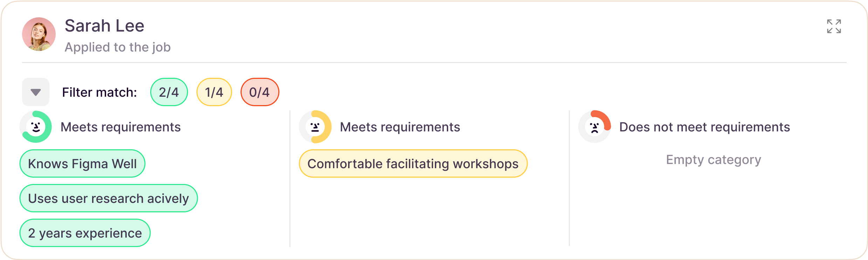This screenshot has width=868, height=260.
Task: Click the green column Meets requirements label
Action: click(120, 127)
